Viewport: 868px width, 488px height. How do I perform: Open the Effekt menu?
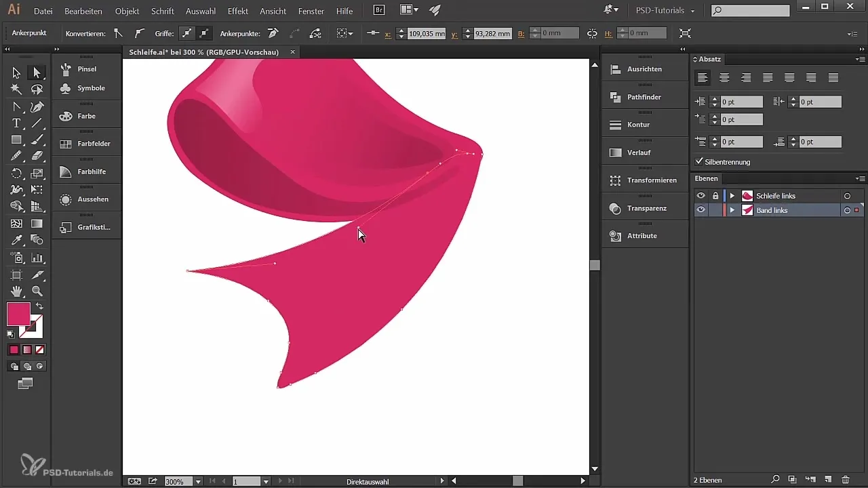[238, 12]
